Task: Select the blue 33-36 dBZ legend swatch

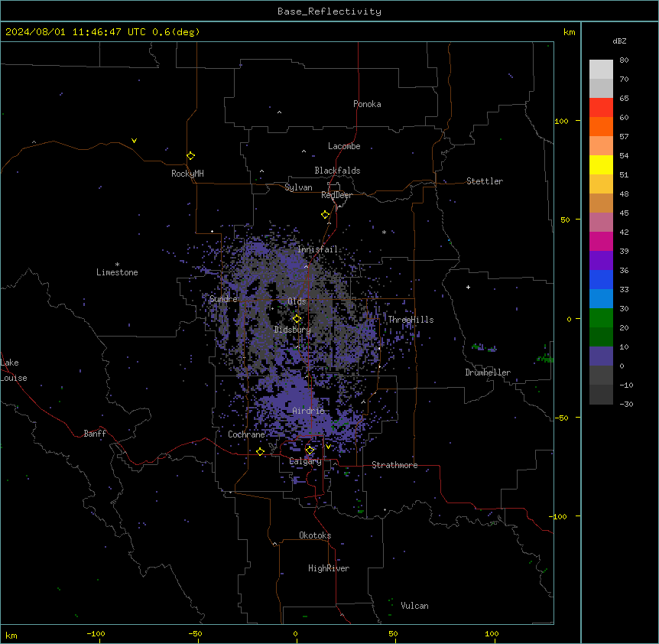Action: point(601,279)
